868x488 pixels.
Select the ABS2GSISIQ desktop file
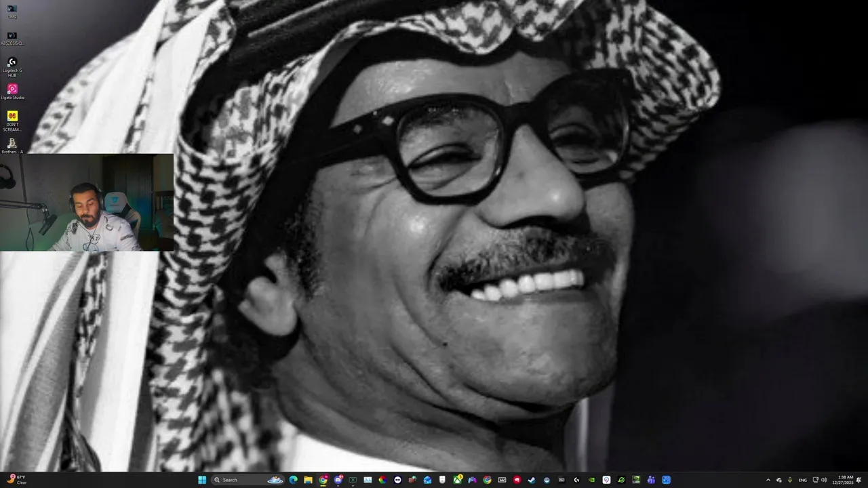point(12,38)
